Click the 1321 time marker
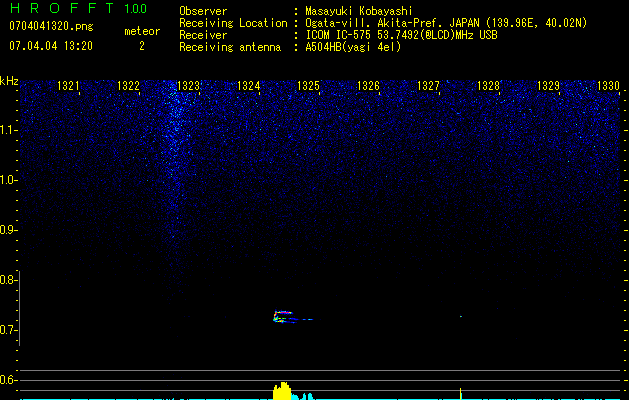 [x=69, y=86]
